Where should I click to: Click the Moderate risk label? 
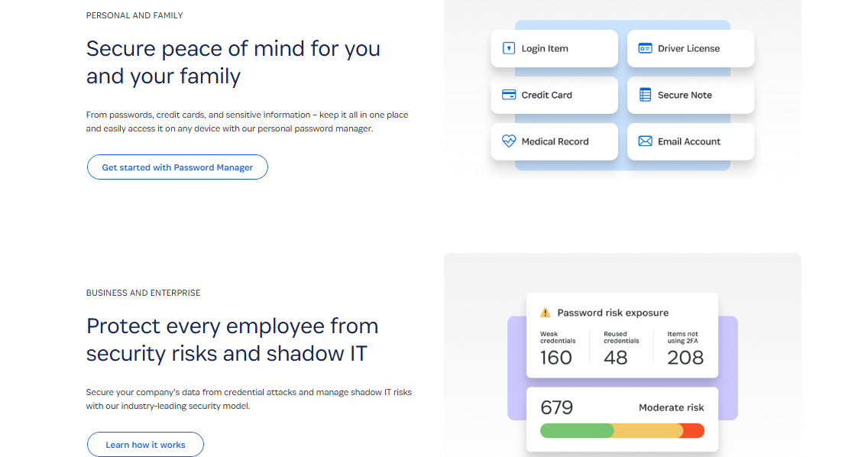(672, 407)
